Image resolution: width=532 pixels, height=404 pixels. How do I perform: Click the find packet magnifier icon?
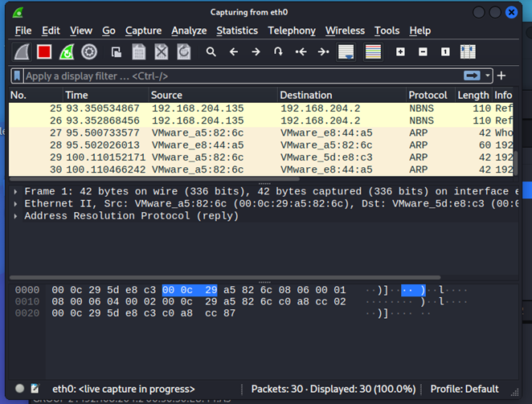click(211, 52)
